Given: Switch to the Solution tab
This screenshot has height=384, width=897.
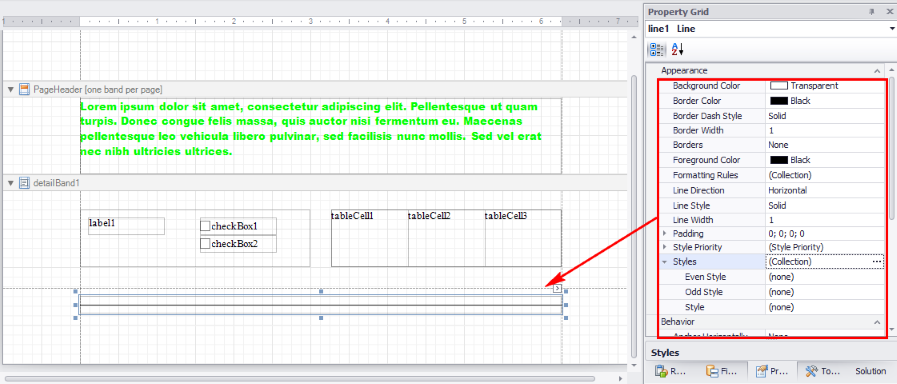Looking at the screenshot, I should click(x=870, y=371).
